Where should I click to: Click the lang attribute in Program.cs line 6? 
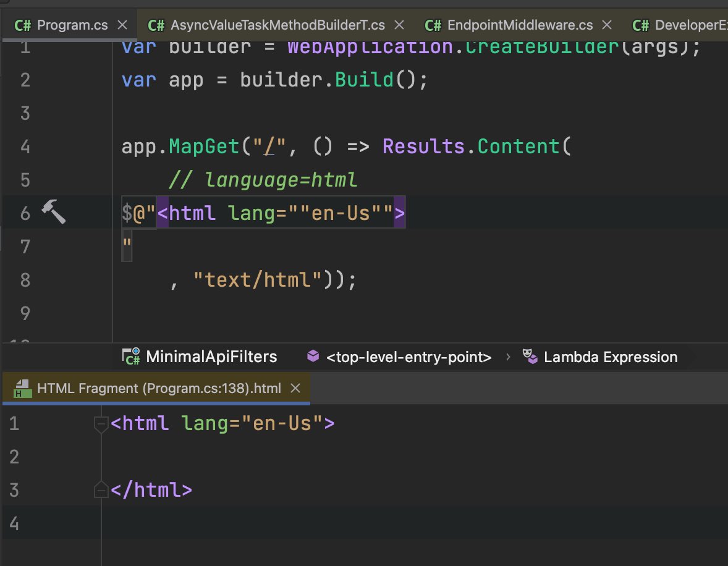point(251,214)
